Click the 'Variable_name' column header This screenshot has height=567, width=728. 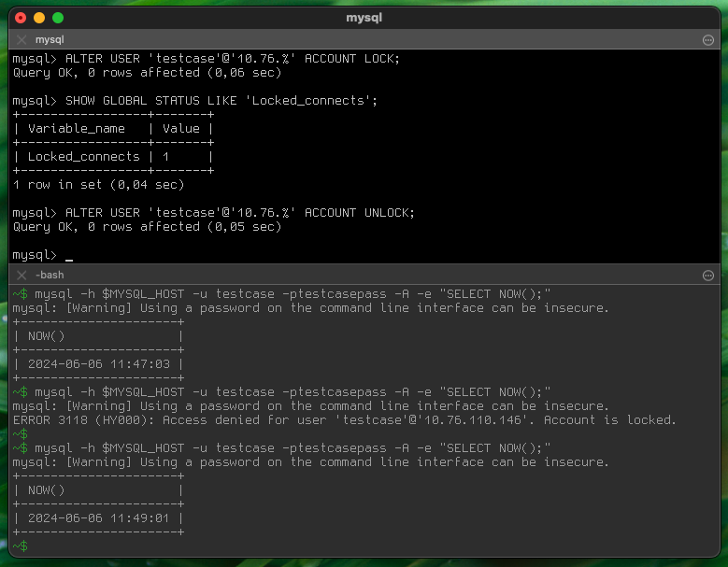click(76, 129)
